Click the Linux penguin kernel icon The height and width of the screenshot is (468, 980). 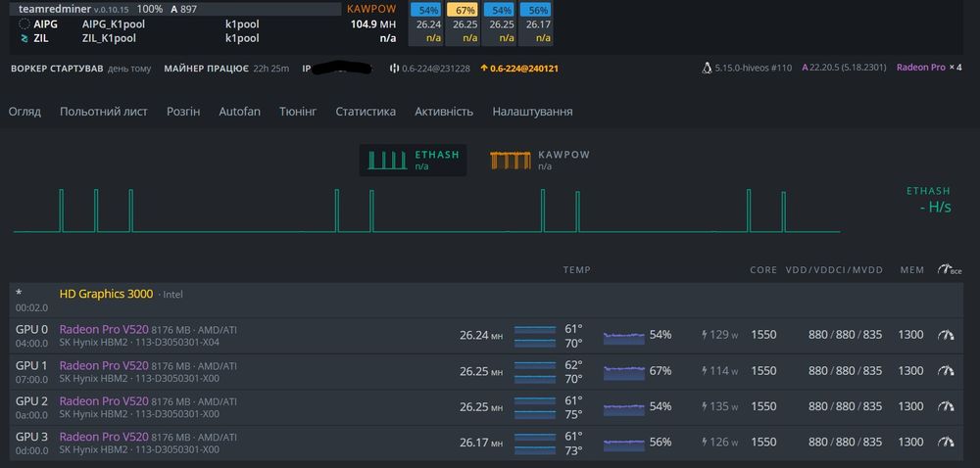point(707,68)
